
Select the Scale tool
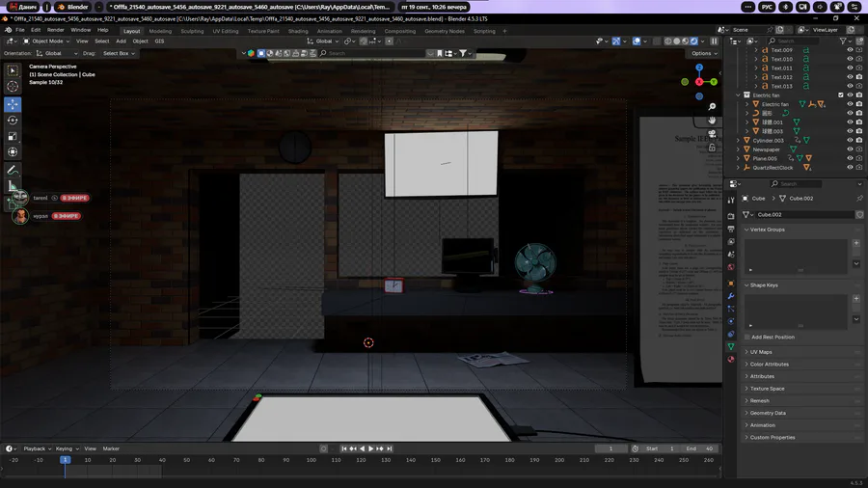click(13, 136)
